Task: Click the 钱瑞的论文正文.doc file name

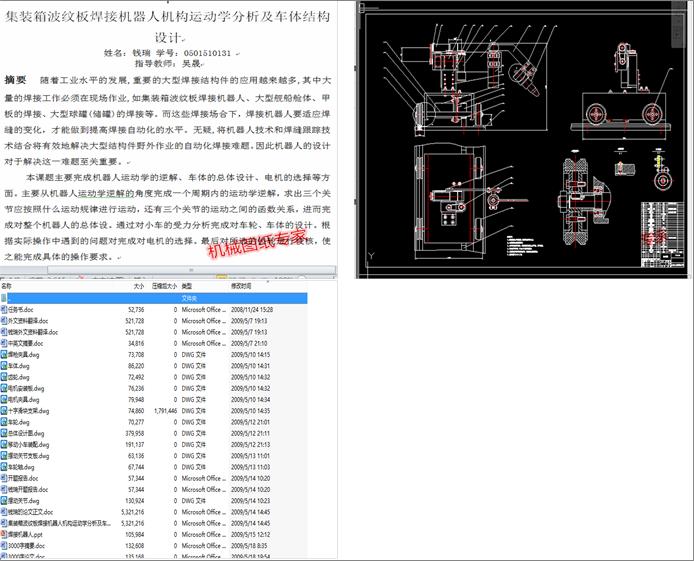Action: tap(31, 512)
